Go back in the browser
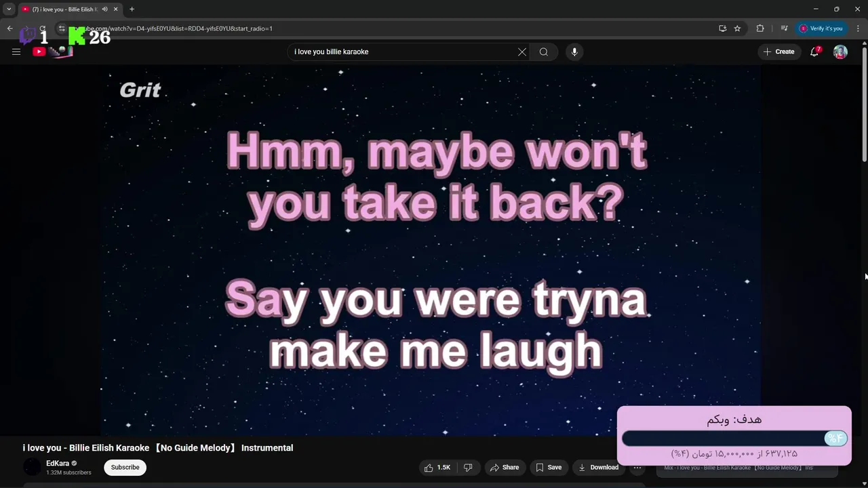 pyautogui.click(x=9, y=28)
